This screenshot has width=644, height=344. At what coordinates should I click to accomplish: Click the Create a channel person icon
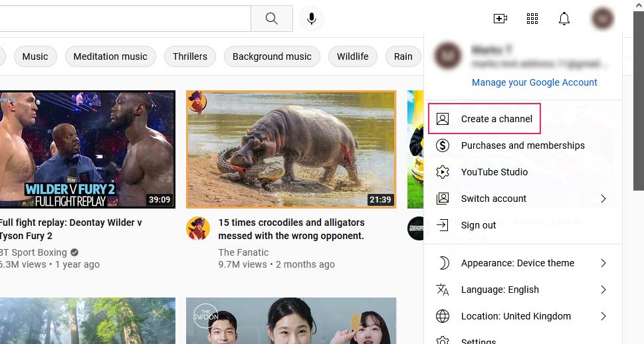click(443, 119)
